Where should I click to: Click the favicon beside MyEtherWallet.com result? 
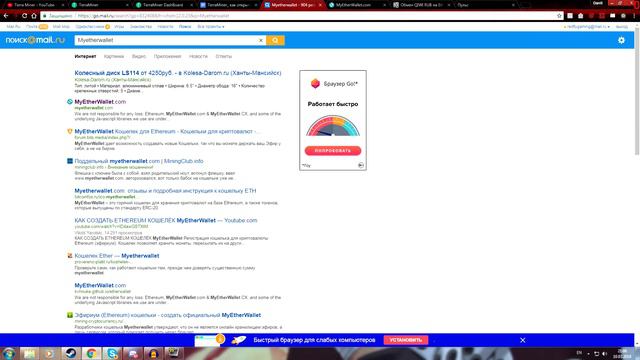click(70, 102)
